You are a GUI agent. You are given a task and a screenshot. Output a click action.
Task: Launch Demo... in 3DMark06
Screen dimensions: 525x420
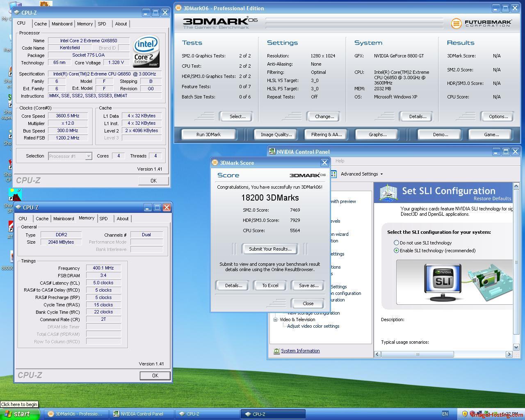440,135
